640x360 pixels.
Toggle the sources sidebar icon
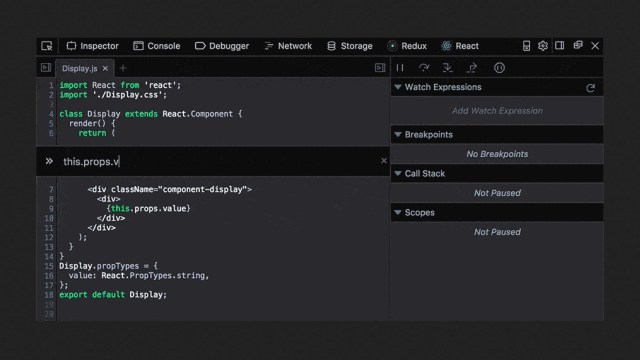[x=46, y=68]
